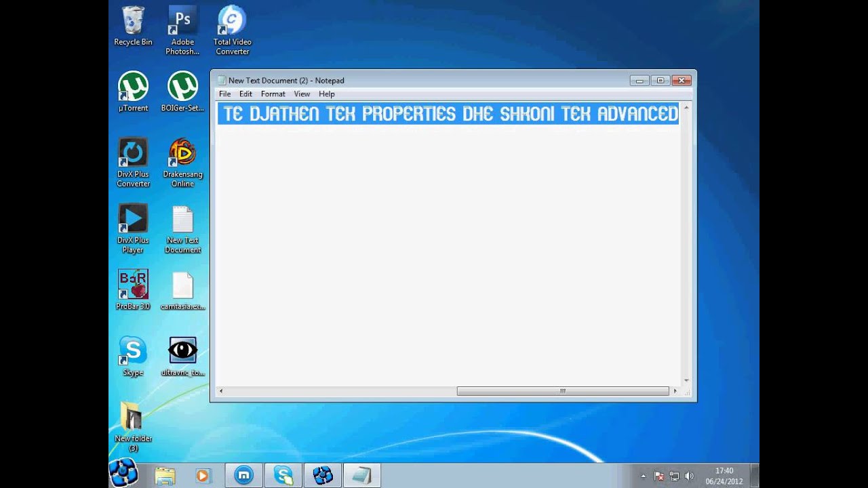The image size is (868, 488).
Task: Open the network tray icon
Action: point(674,476)
